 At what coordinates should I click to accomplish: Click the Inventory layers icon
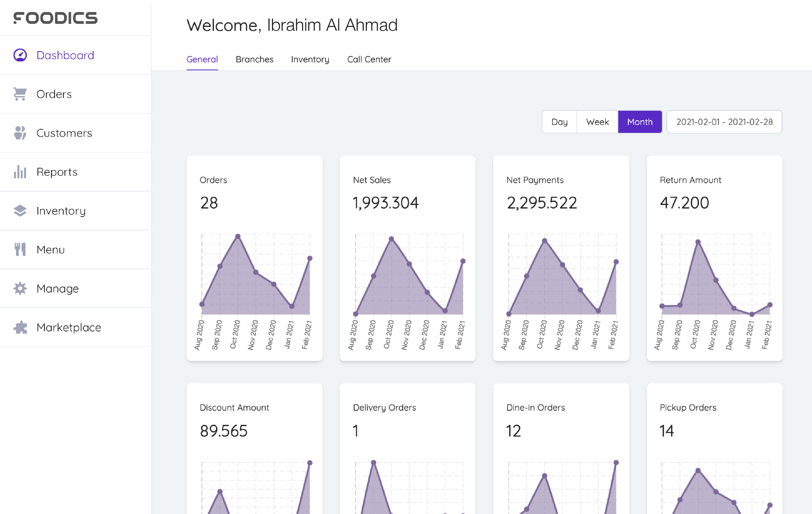(20, 211)
